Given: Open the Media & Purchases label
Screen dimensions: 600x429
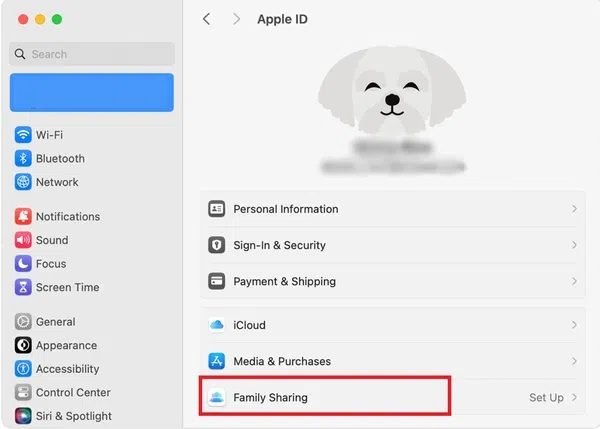Looking at the screenshot, I should coord(282,361).
